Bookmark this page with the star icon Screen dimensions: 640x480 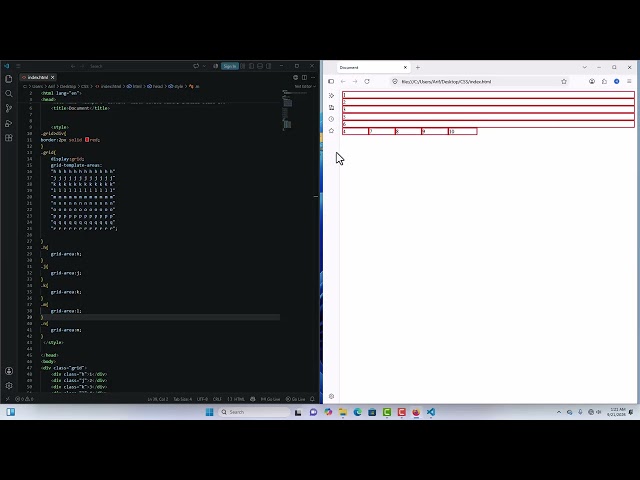point(564,81)
